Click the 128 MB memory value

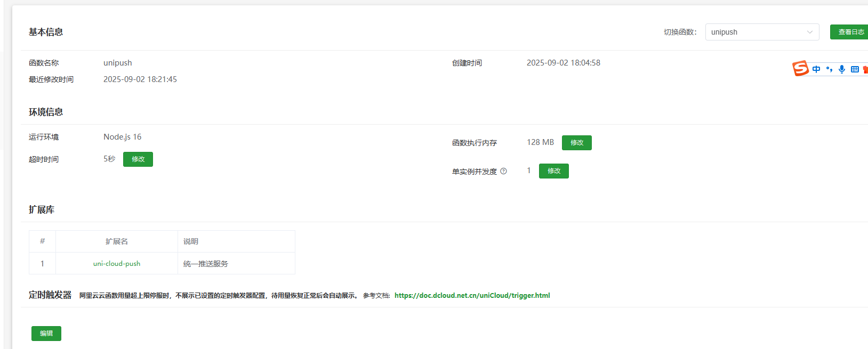540,142
